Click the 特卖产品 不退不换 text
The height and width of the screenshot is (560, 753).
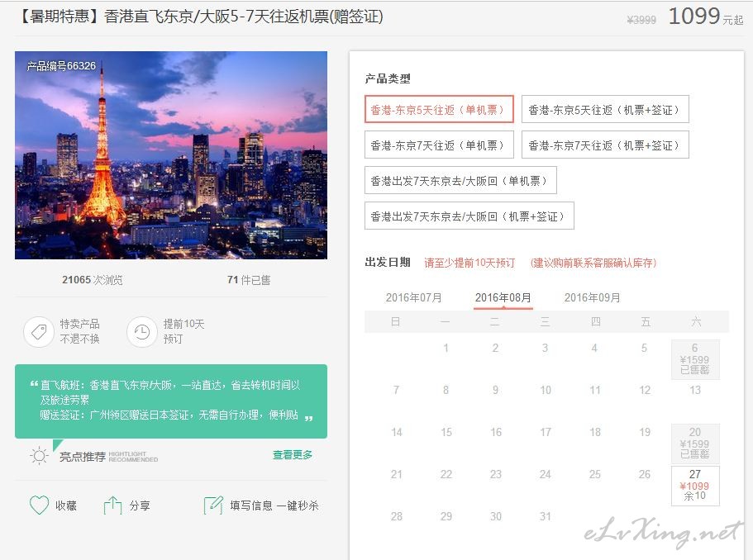pos(79,331)
